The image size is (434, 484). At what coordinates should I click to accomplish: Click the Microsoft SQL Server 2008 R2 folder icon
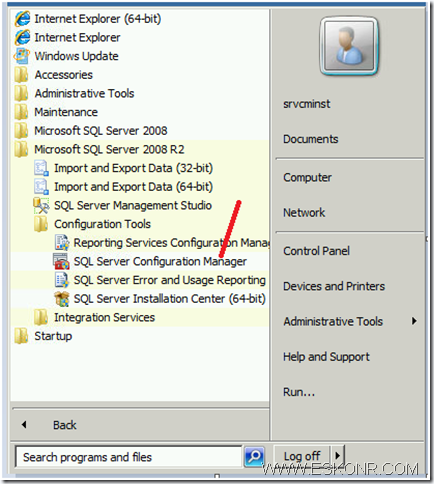(x=21, y=149)
